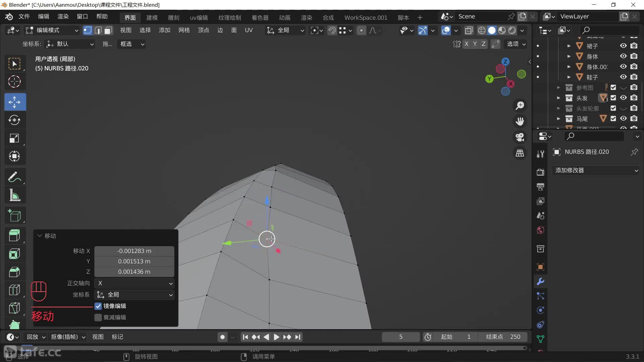Open the 网格 menu in viewport header
This screenshot has width=644, height=362.
(x=184, y=31)
